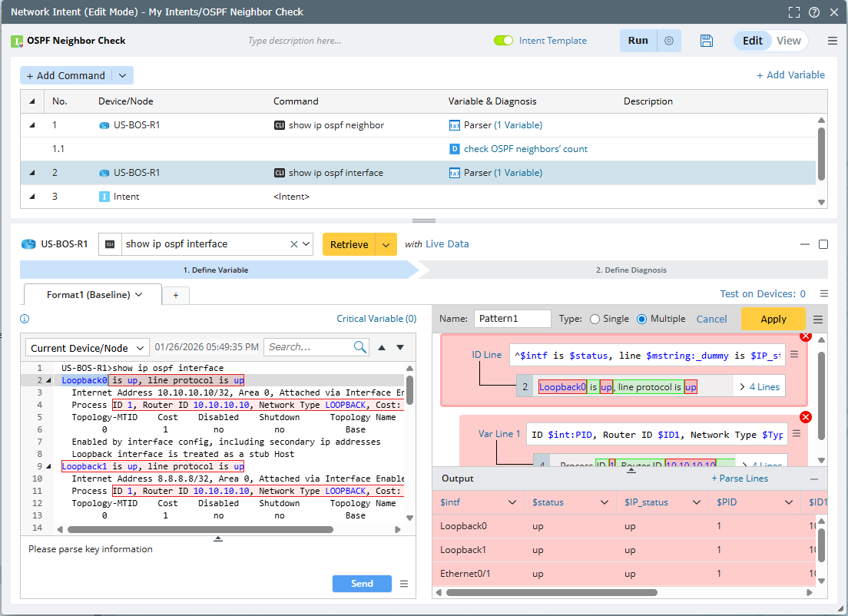
Task: Expand the Add Command dropdown arrow
Action: pos(123,75)
